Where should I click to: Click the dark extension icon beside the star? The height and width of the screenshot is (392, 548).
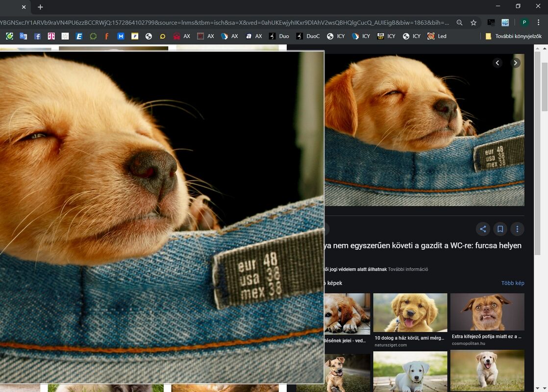coord(491,23)
